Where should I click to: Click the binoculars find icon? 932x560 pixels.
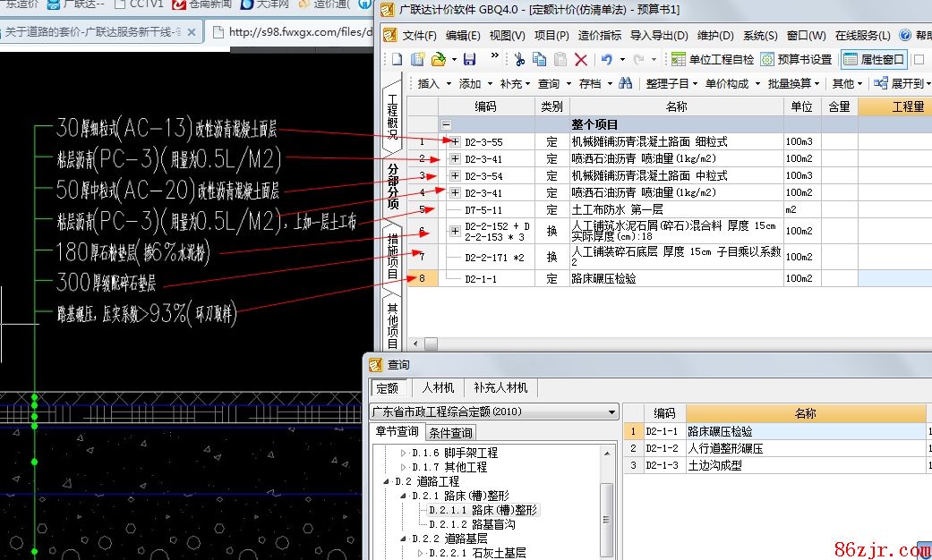pos(625,83)
